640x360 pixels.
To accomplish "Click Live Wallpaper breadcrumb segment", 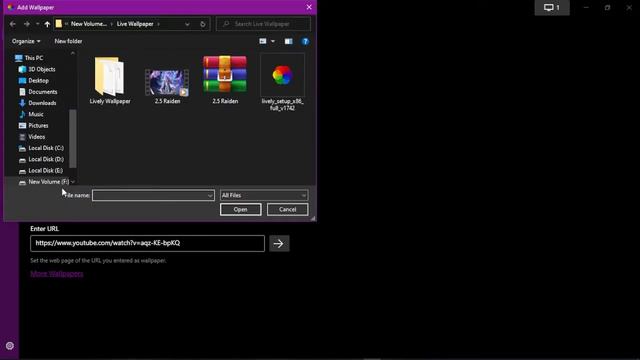I will (x=135, y=24).
